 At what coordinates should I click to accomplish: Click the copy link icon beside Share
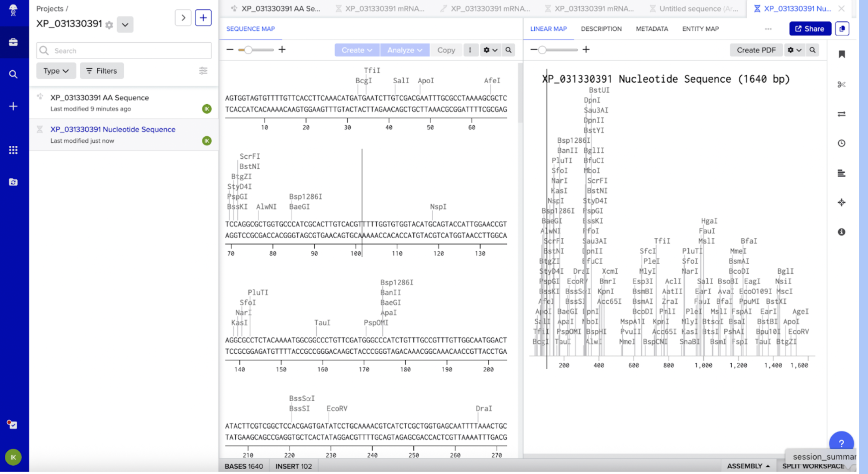(x=842, y=29)
